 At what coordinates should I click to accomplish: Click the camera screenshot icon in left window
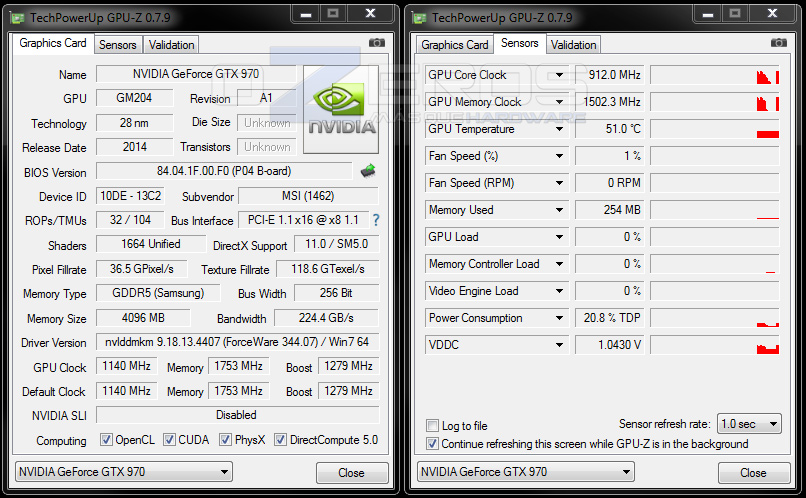tap(377, 43)
